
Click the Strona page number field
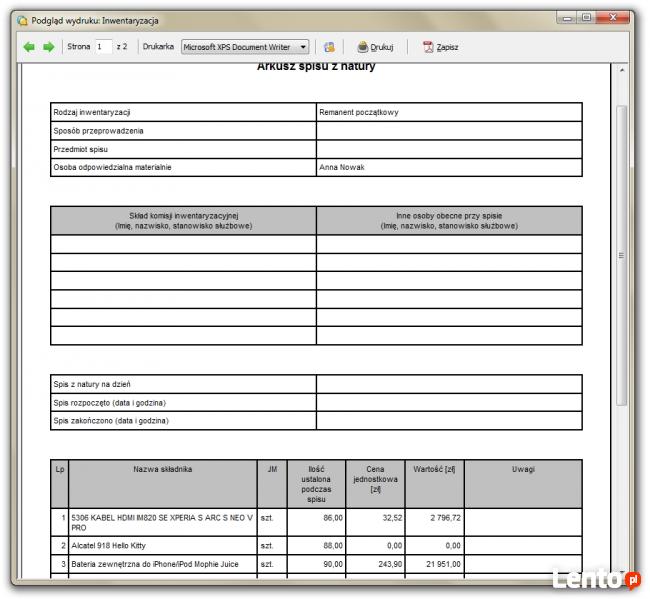(x=103, y=47)
